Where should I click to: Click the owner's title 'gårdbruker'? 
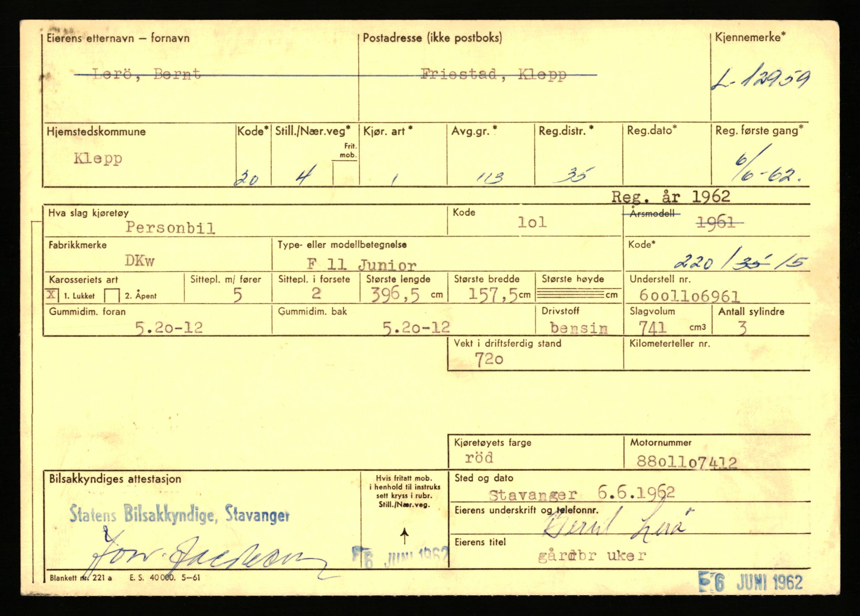click(x=592, y=556)
